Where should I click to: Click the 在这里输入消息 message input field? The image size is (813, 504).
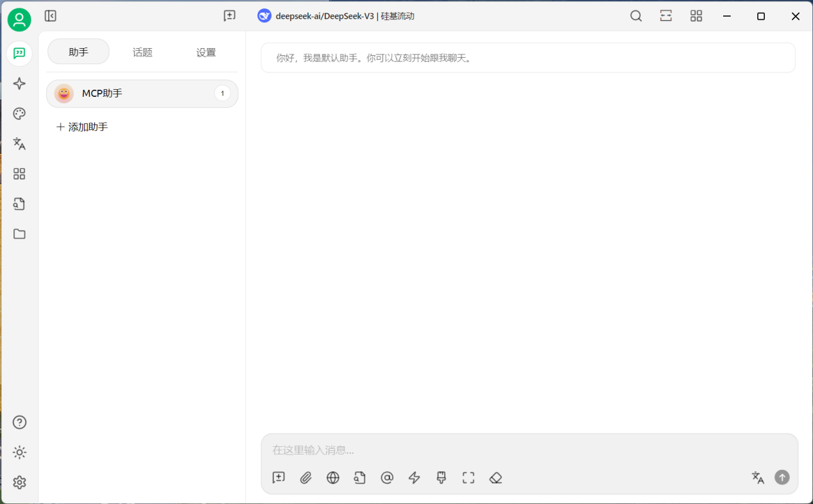tap(513, 450)
